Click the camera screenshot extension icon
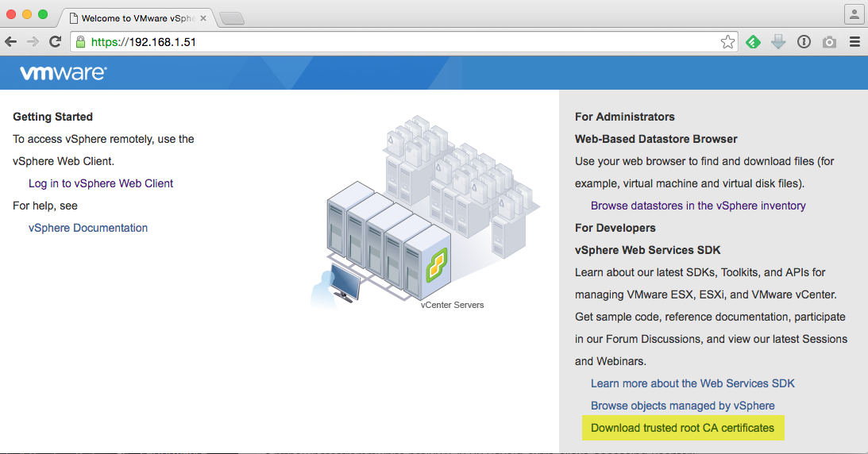This screenshot has height=454, width=868. [x=829, y=42]
